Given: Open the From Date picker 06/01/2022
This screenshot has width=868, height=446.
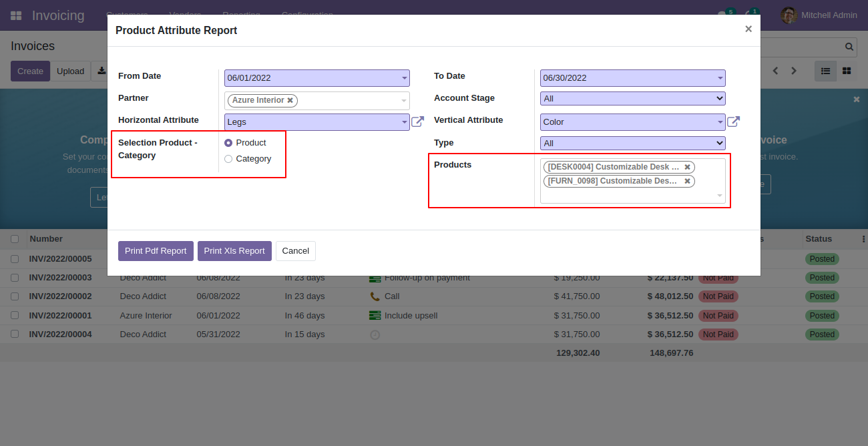Looking at the screenshot, I should click(x=316, y=78).
